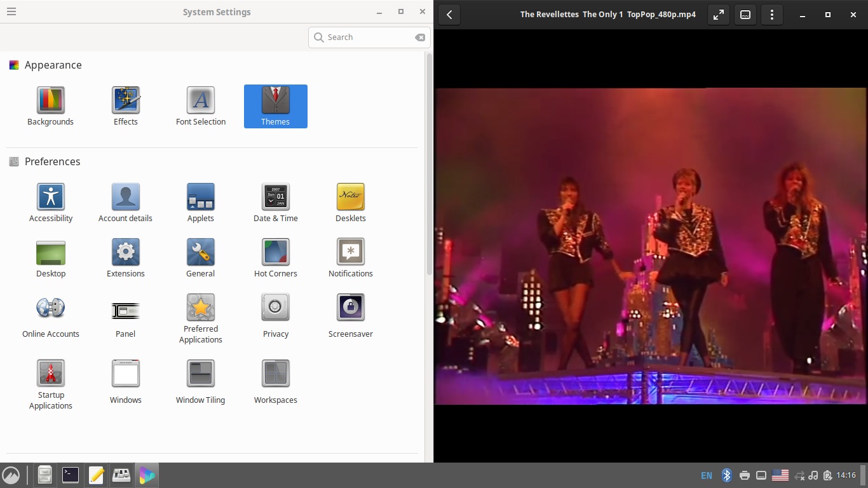
Task: Open Font Selection settings
Action: pos(201,106)
